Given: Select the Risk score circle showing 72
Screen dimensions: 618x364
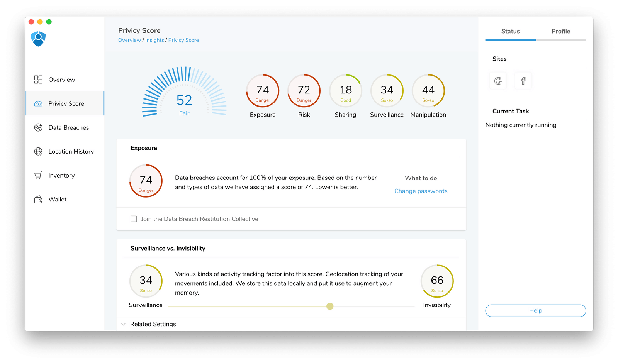Looking at the screenshot, I should point(304,91).
